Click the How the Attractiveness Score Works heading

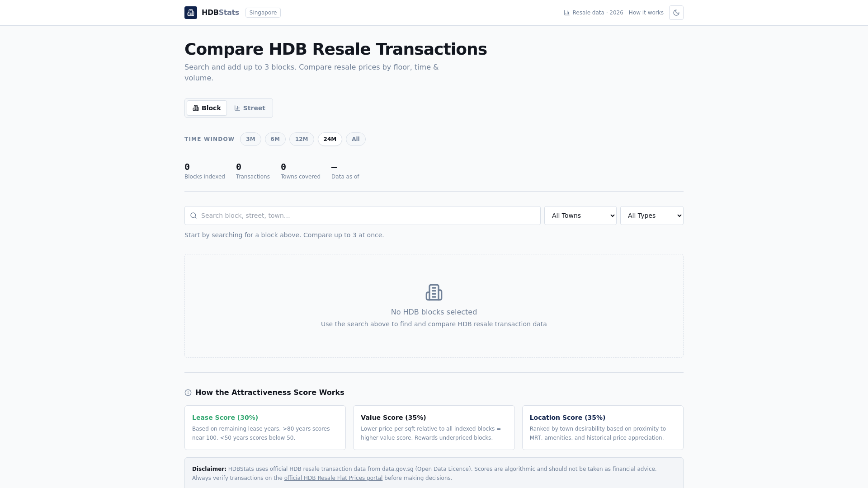click(x=270, y=393)
